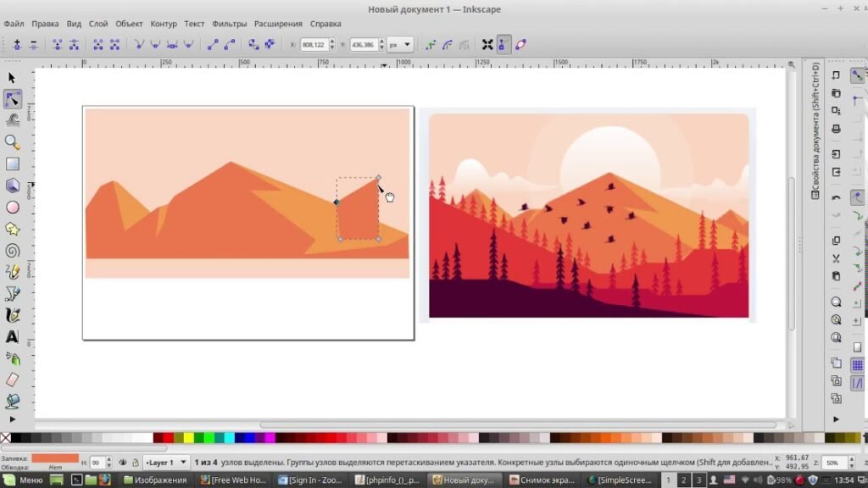Open Свойства документа side panel tab

coord(815,130)
